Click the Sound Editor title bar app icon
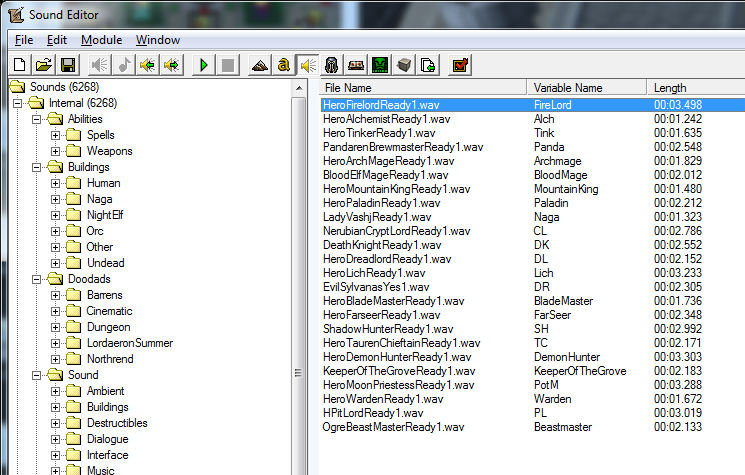This screenshot has height=475, width=745. click(16, 15)
